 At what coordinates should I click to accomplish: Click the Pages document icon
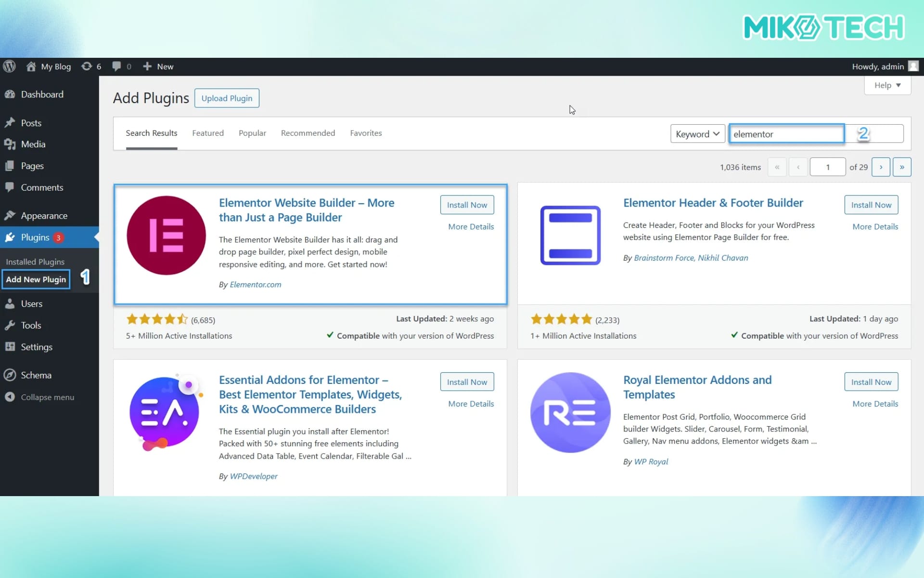10,166
